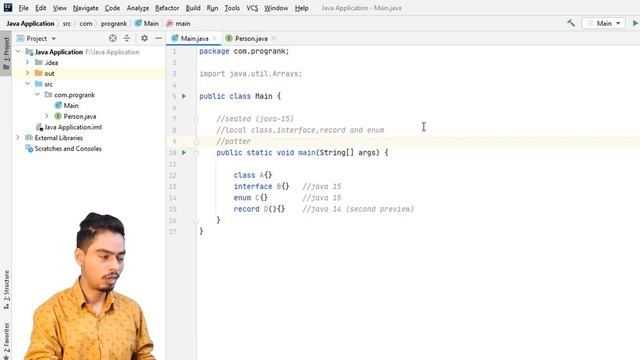Click the run gutter icon beside main method
640x360 pixels.
pyautogui.click(x=184, y=153)
